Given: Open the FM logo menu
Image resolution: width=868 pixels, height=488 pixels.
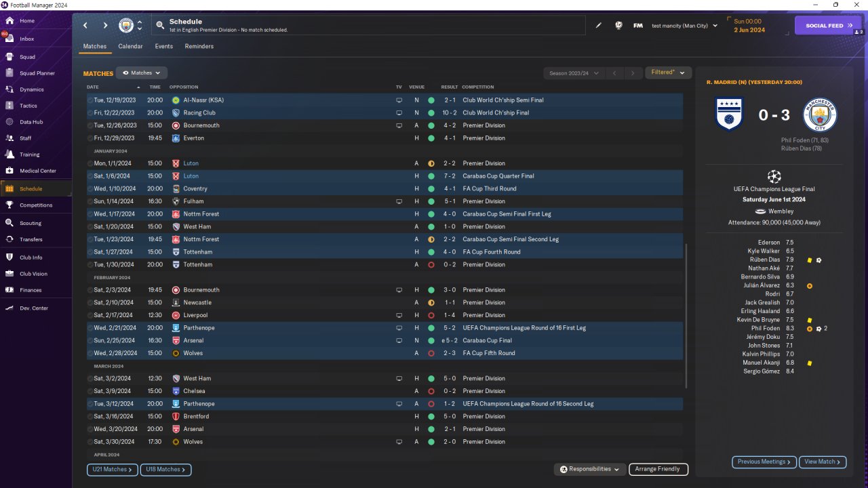Looking at the screenshot, I should pyautogui.click(x=638, y=26).
